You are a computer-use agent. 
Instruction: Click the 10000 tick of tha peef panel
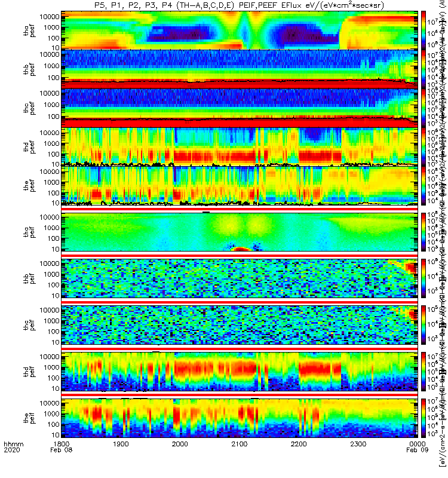[50, 17]
